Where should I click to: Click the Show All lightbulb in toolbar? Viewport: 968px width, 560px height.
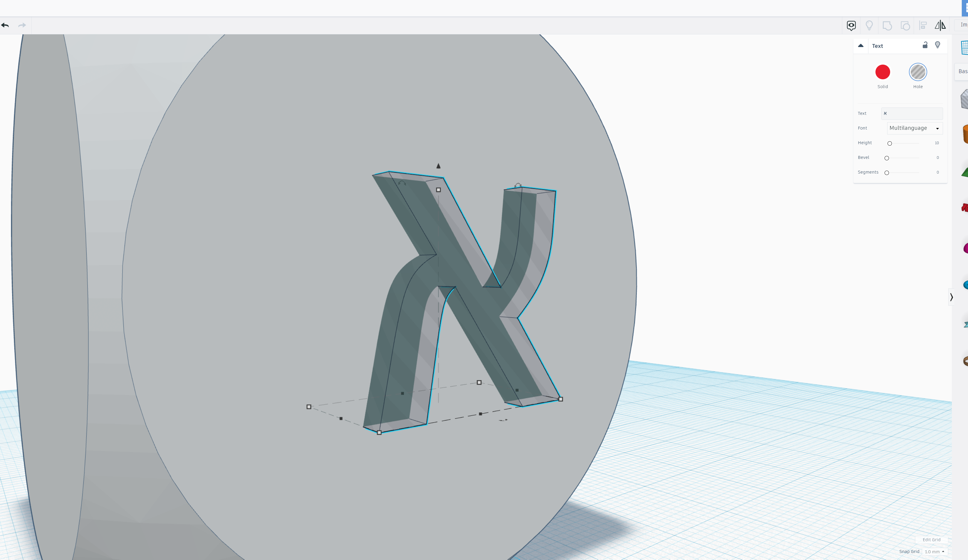[869, 25]
